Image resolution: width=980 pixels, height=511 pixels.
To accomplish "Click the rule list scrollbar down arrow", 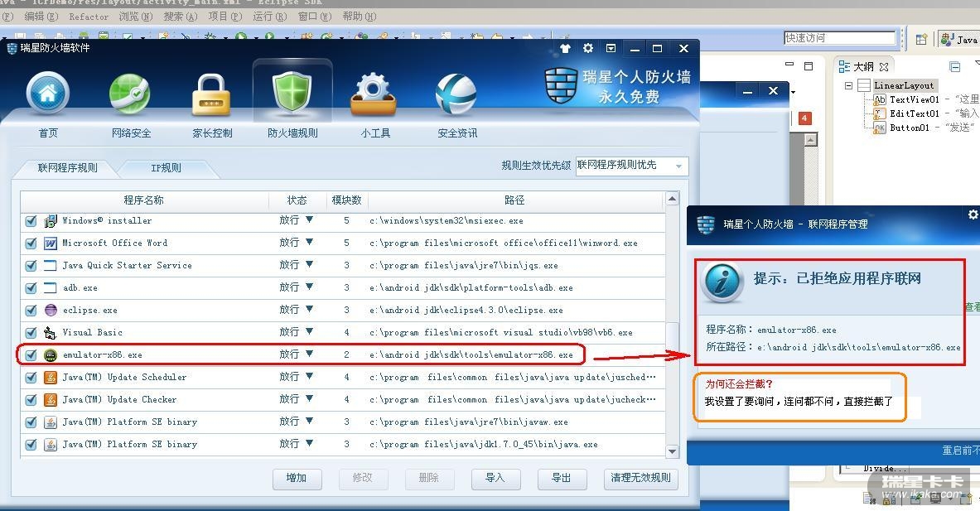I will [x=672, y=451].
